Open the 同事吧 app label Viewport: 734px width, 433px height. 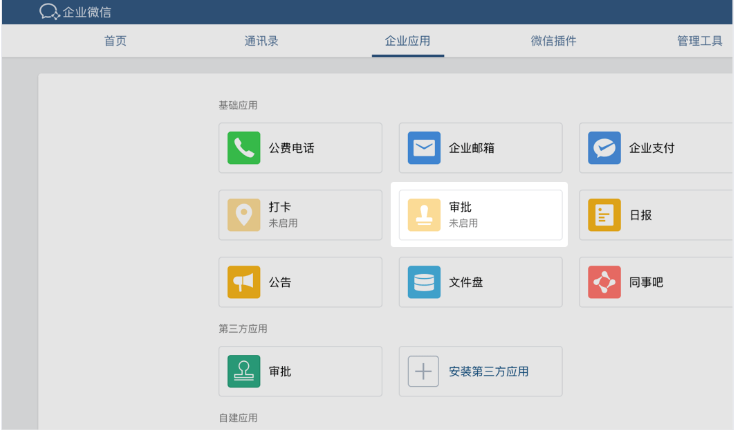[x=646, y=282]
